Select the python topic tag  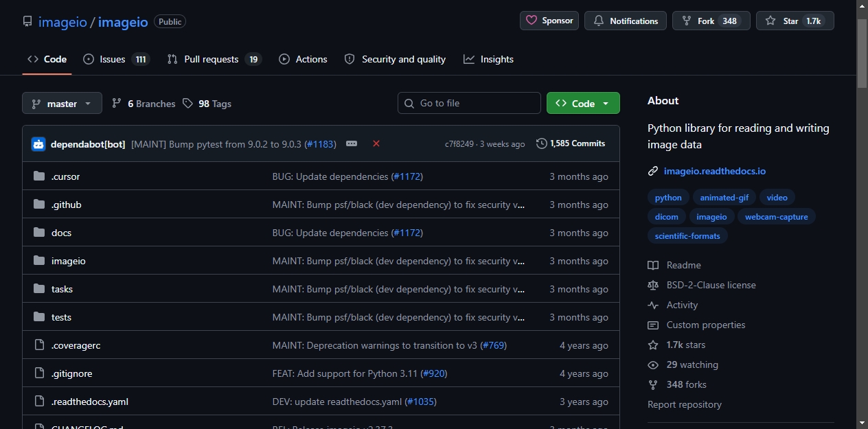[668, 198]
